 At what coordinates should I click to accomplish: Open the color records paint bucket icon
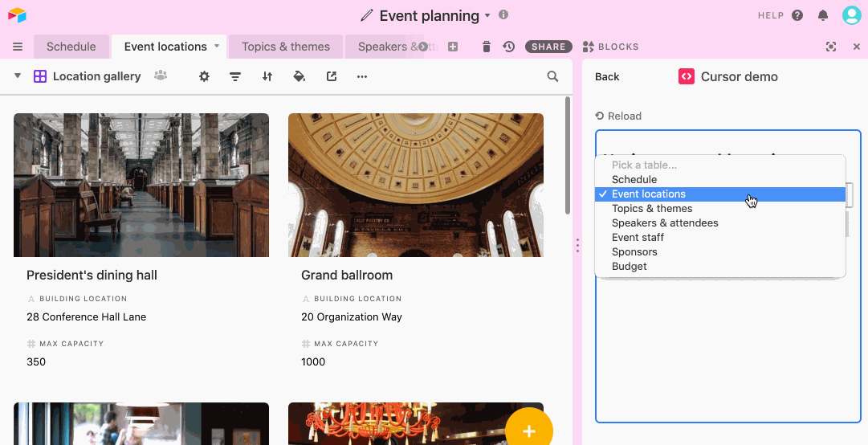pos(299,76)
